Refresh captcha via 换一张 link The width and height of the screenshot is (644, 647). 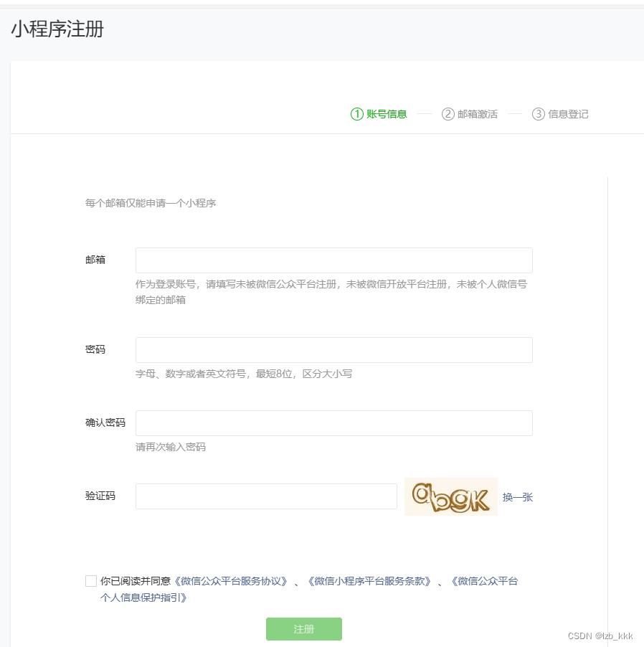pos(517,497)
